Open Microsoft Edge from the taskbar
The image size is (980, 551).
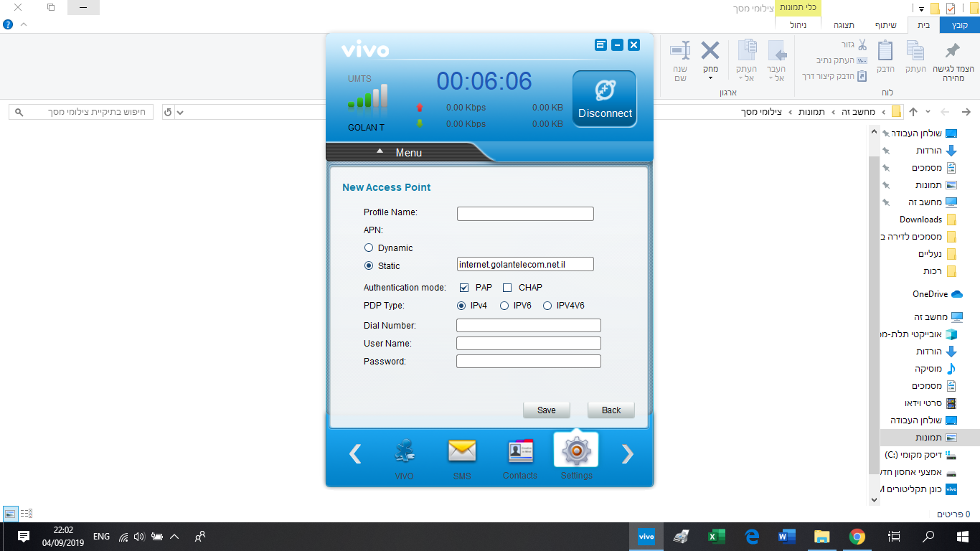752,536
